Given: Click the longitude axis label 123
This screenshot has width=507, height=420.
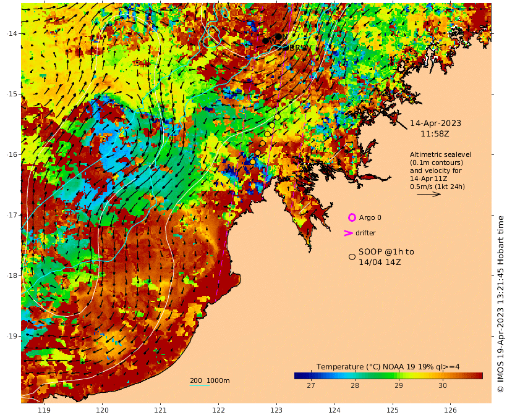Looking at the screenshot, I should [x=276, y=410].
